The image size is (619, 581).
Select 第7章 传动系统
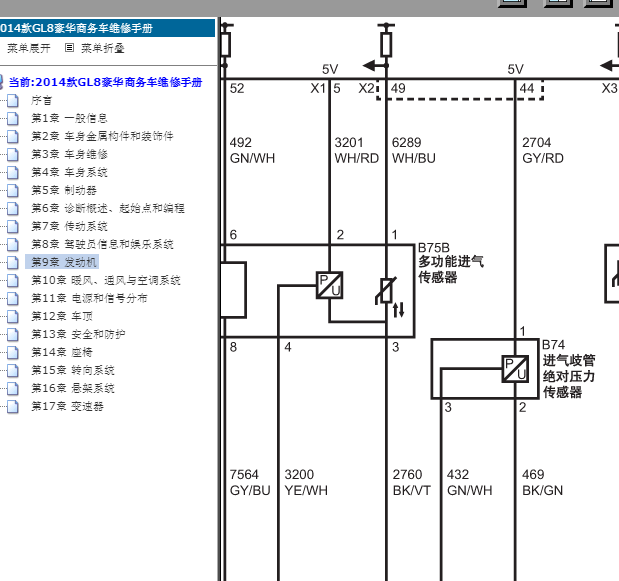tap(69, 226)
